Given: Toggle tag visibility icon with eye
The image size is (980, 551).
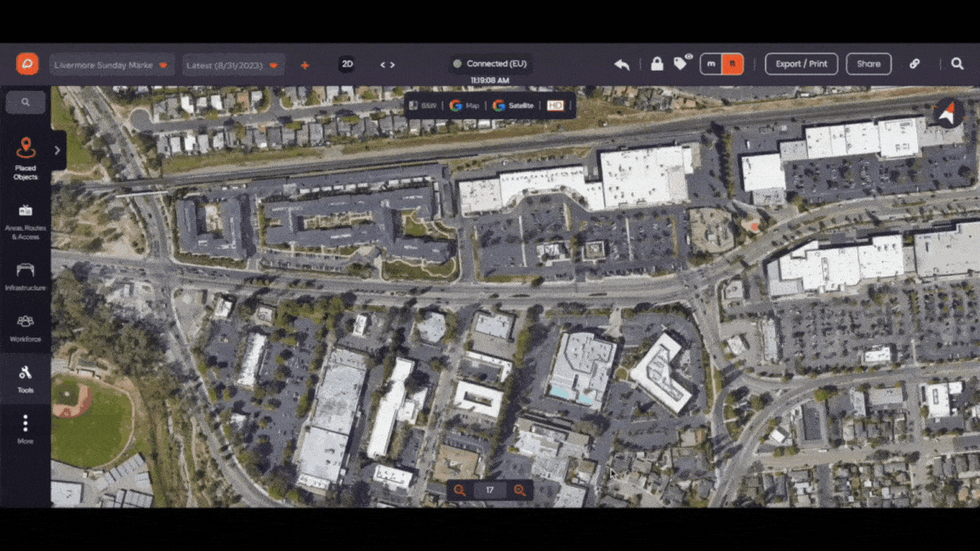Looking at the screenshot, I should (x=683, y=62).
